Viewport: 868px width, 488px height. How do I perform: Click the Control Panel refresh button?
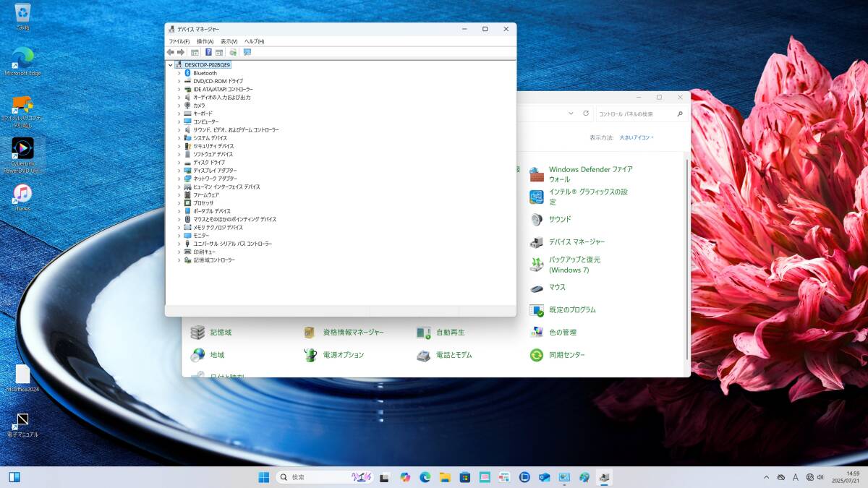tap(584, 114)
